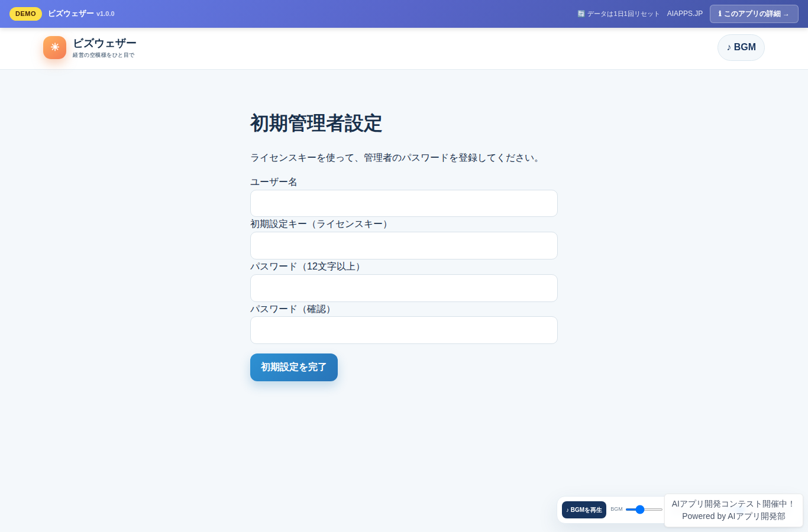
Task: Click the ビズウェザー brand name in header
Action: click(x=105, y=43)
